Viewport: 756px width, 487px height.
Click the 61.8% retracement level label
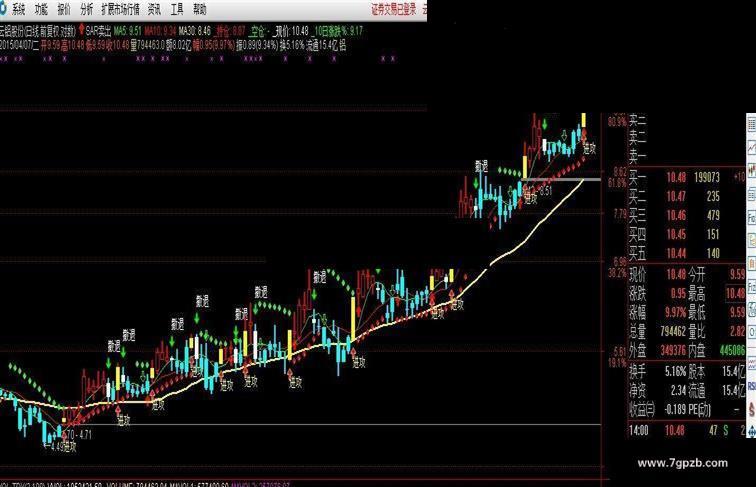tap(618, 184)
